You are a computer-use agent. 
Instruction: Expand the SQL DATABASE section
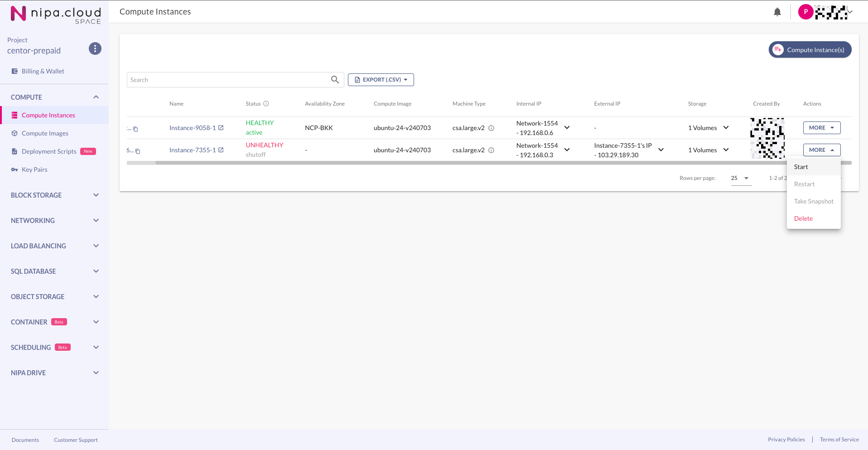96,271
